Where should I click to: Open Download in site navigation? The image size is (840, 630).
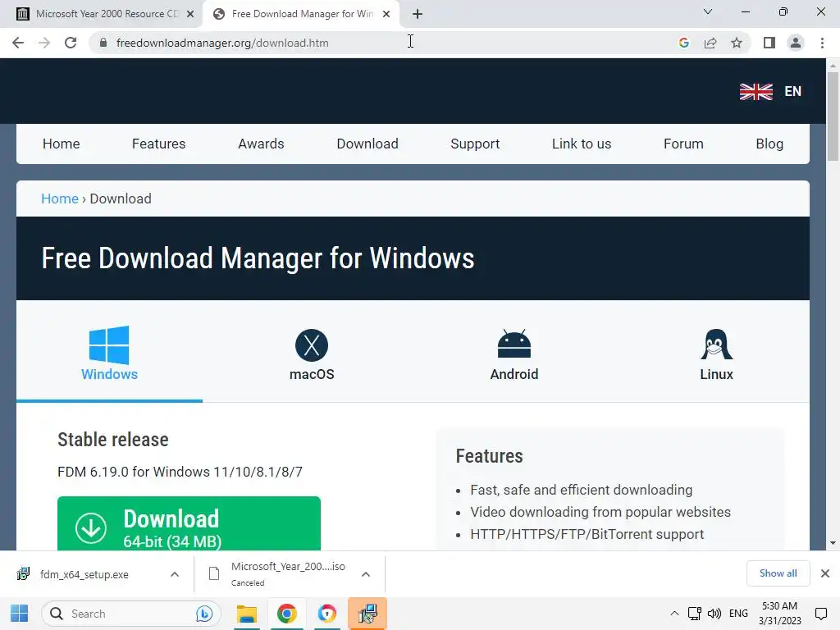click(367, 144)
